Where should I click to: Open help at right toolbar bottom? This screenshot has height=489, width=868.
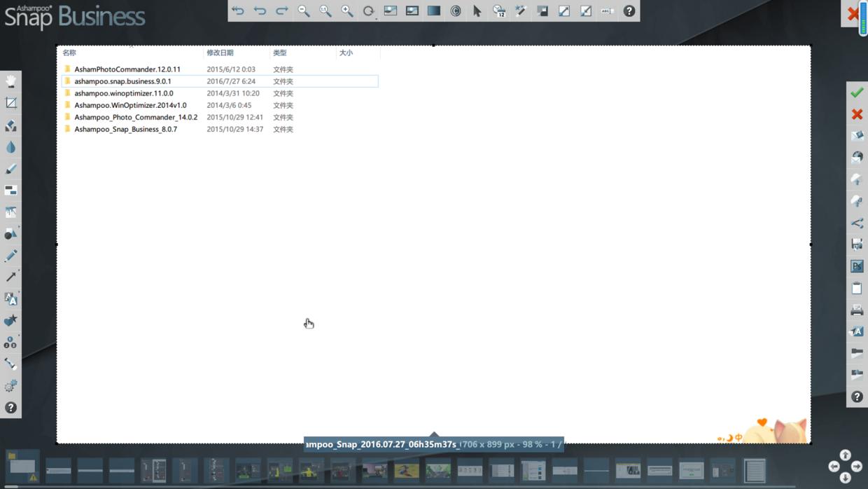pyautogui.click(x=857, y=397)
